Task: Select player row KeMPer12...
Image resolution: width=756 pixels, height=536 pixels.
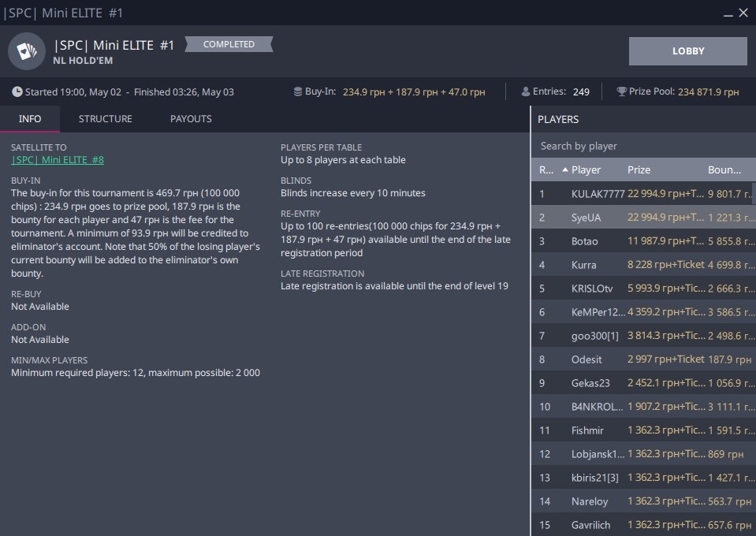Action: [x=642, y=312]
